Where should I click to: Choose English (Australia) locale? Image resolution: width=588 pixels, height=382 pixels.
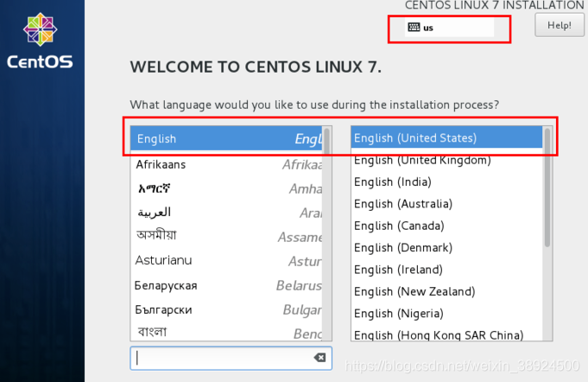click(x=446, y=204)
